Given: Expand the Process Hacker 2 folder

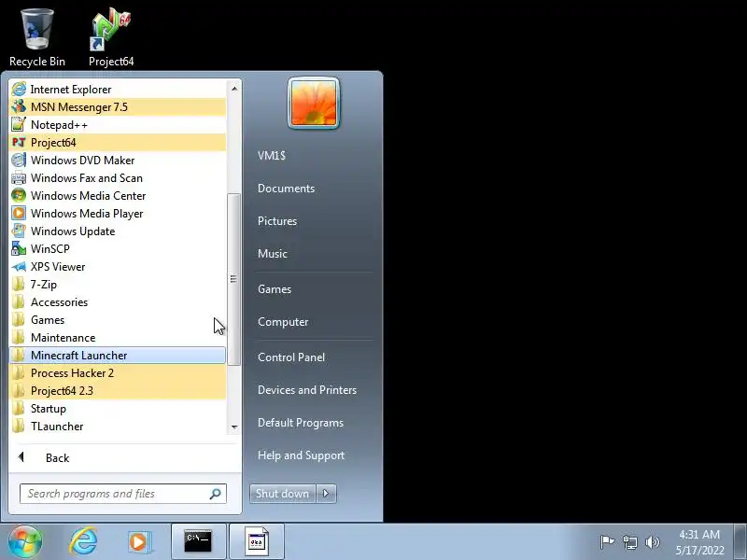Looking at the screenshot, I should pos(118,372).
